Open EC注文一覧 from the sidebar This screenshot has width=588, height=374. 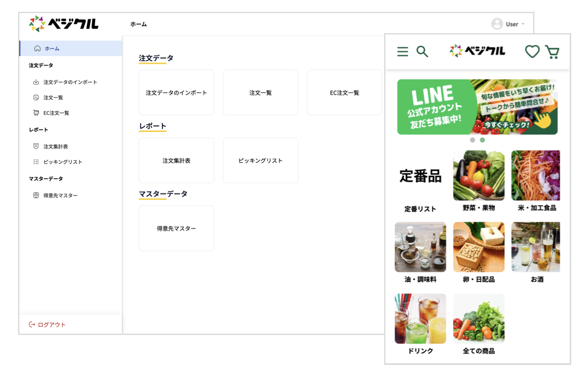(x=56, y=113)
